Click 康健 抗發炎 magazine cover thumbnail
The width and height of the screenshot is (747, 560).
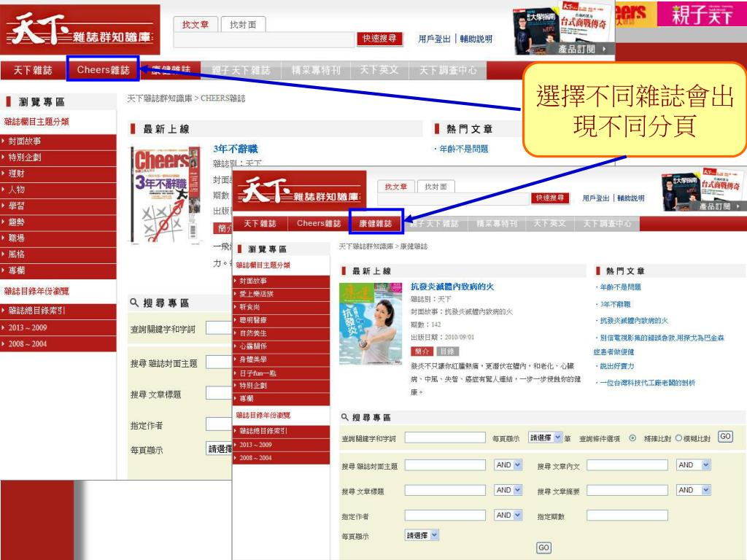pyautogui.click(x=371, y=323)
